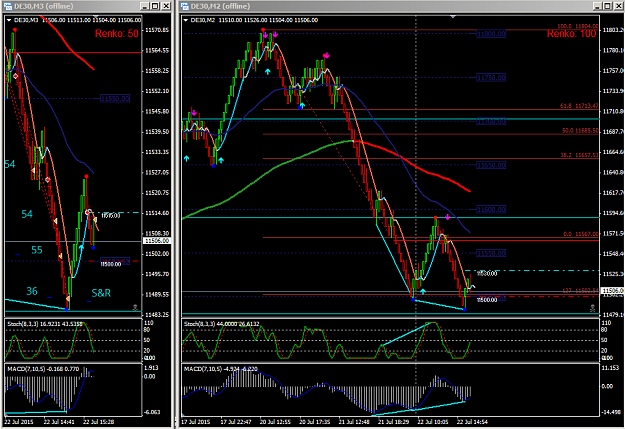The width and height of the screenshot is (625, 429).
Task: Select the 0.0 Fibonacci level label
Action: 581,234
